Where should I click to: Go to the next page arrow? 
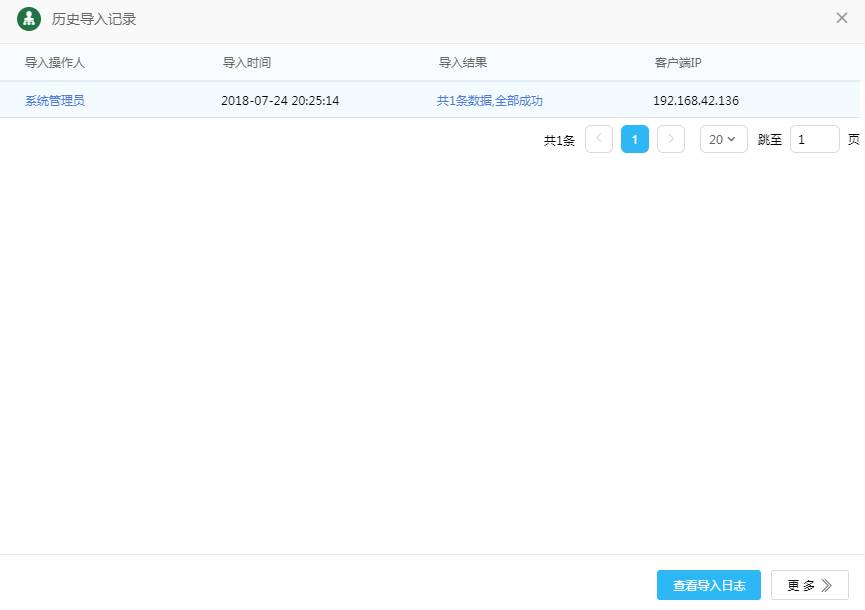click(x=671, y=139)
